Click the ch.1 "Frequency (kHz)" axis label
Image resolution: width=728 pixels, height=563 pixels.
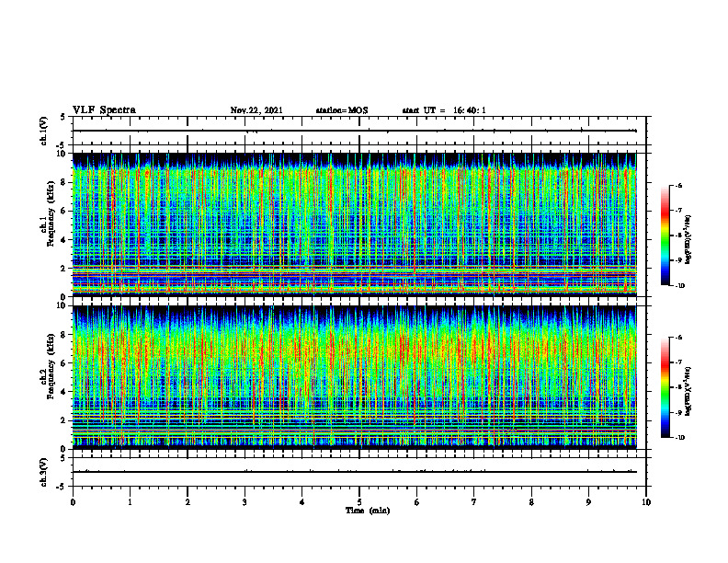51,214
